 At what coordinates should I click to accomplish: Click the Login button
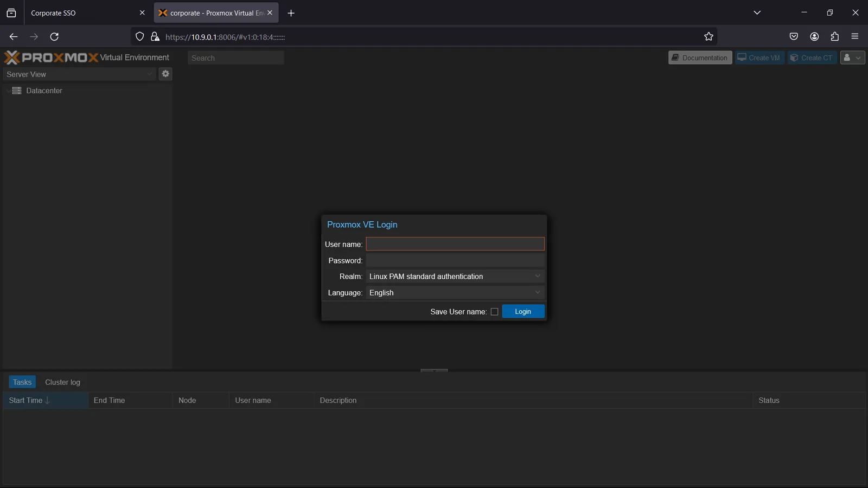click(523, 311)
